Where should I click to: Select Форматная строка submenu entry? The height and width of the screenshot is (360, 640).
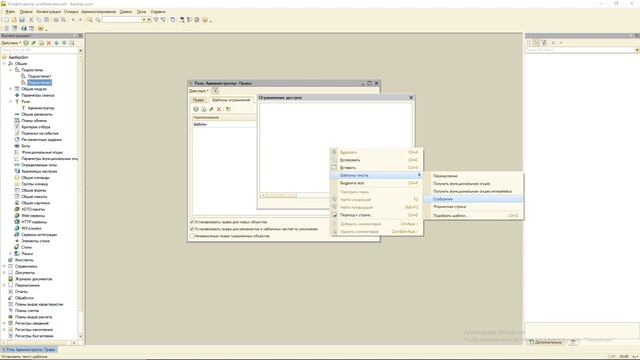click(473, 207)
